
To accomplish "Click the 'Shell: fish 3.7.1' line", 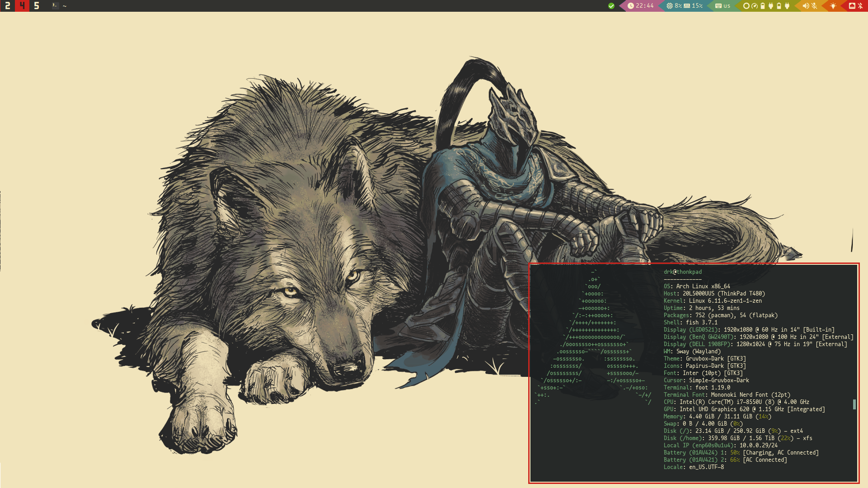I will point(690,323).
